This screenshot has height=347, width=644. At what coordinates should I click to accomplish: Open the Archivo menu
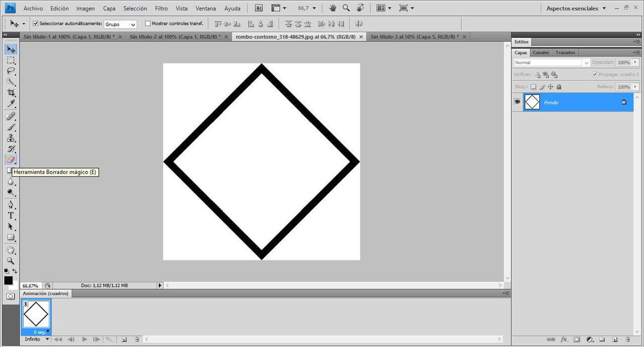pyautogui.click(x=33, y=9)
